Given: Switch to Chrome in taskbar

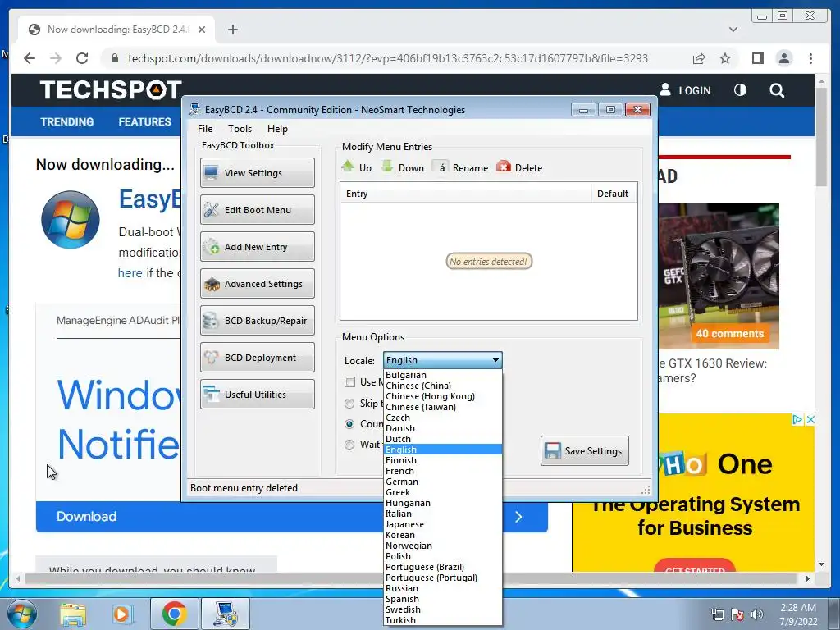Looking at the screenshot, I should [174, 614].
